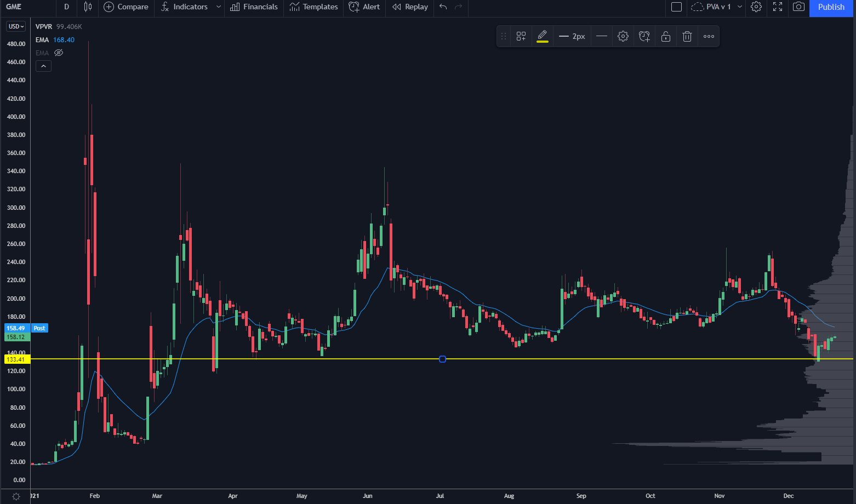Click the horizontal line anchor handle

pos(442,359)
